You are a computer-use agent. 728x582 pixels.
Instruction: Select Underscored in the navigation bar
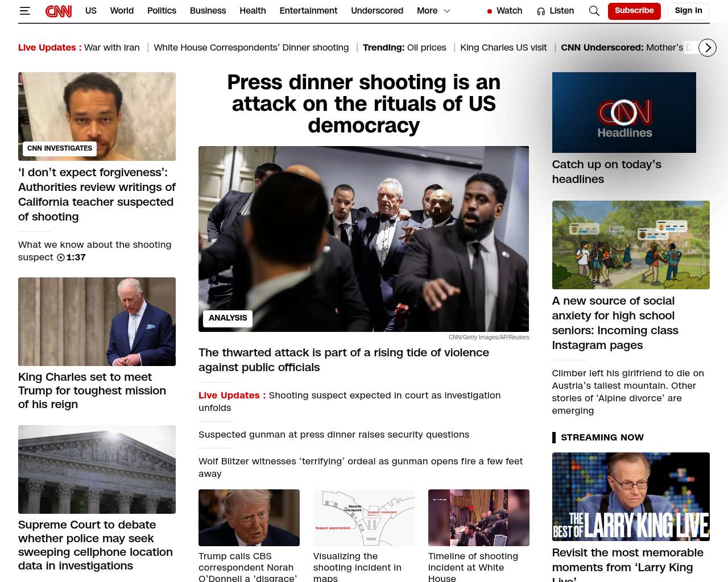click(377, 11)
